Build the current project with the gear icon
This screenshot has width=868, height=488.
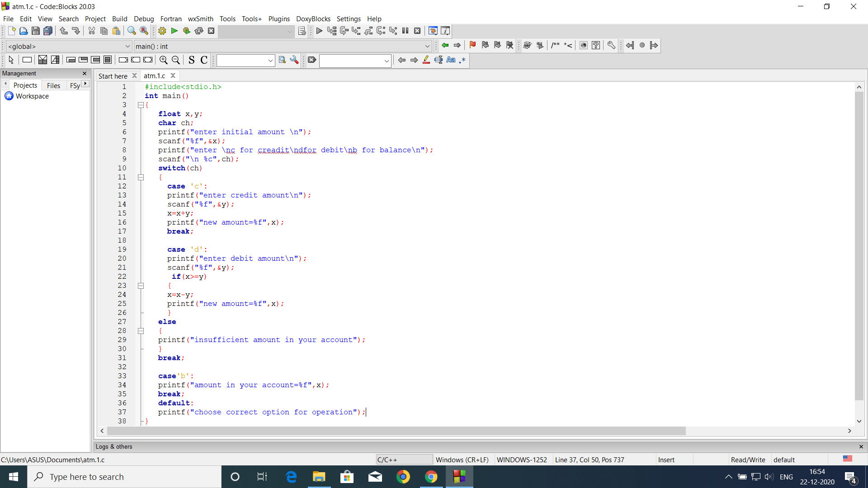click(x=162, y=31)
